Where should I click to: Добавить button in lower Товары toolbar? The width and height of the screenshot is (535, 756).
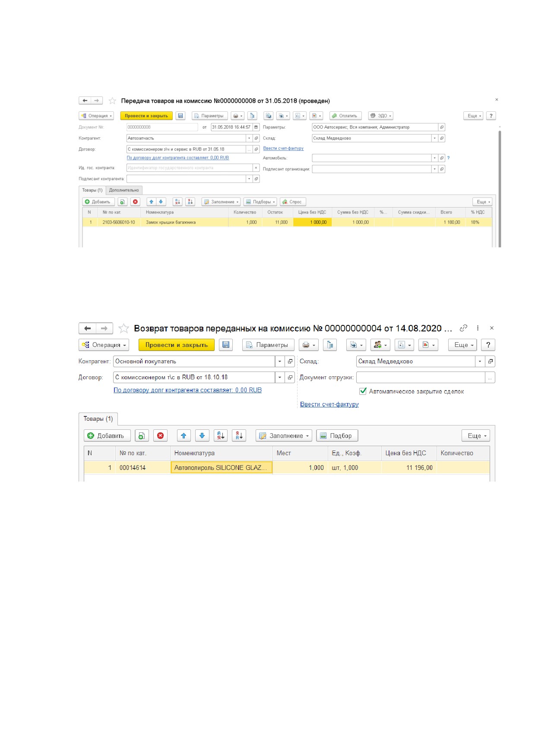(107, 435)
